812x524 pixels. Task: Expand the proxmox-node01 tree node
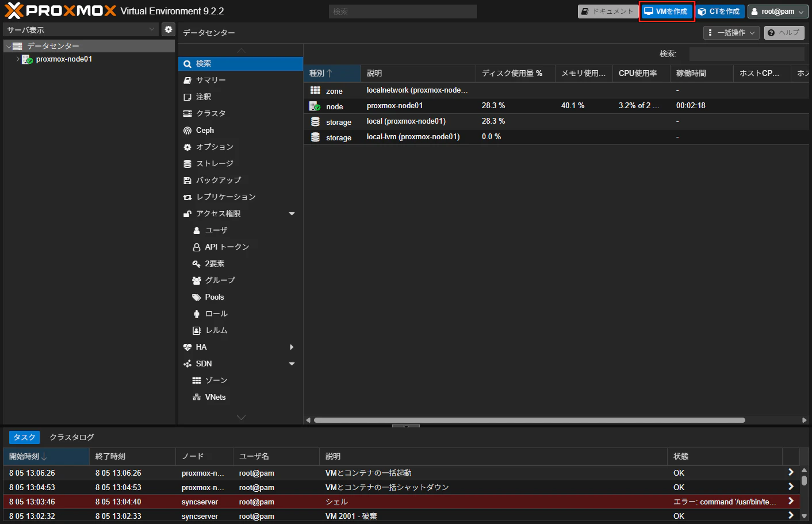(18, 59)
